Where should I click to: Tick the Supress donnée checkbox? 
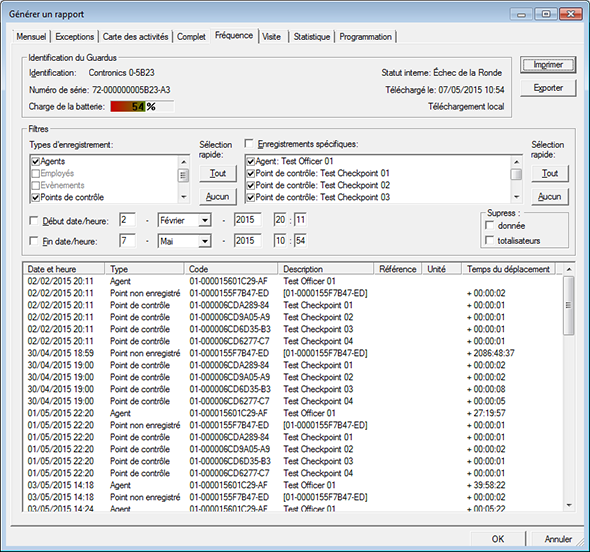pyautogui.click(x=490, y=225)
